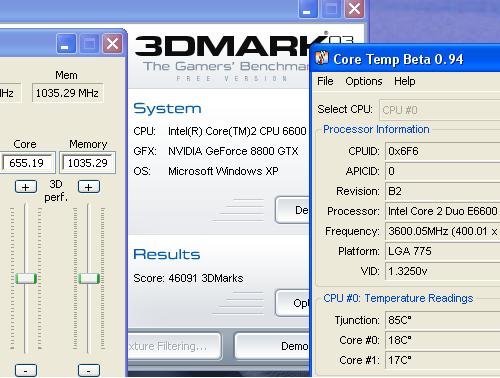500x378 pixels.
Task: Click the minus button below the Core slider
Action: [26, 371]
